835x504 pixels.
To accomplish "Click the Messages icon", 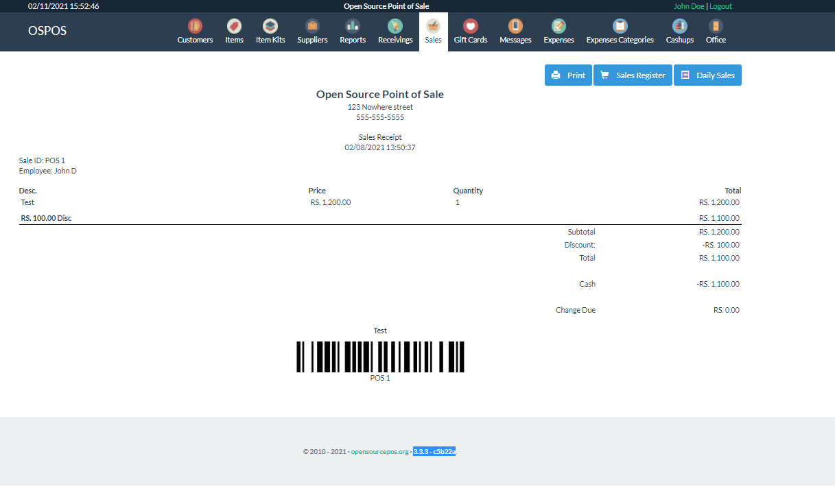I will click(515, 29).
